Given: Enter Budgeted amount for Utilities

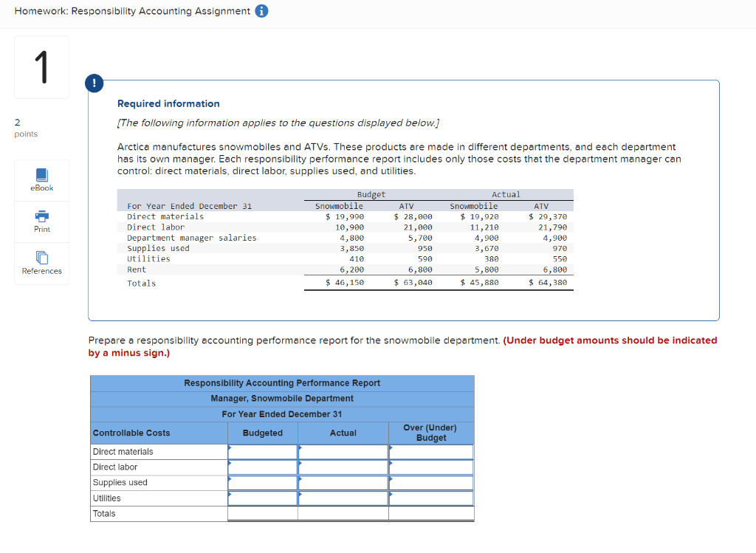Looking at the screenshot, I should click(262, 498).
